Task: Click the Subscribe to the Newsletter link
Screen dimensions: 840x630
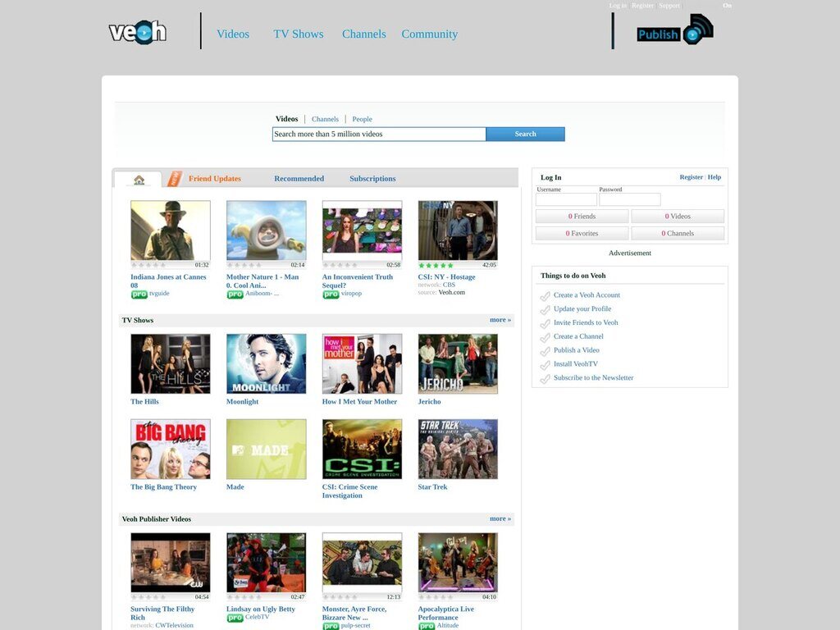Action: [x=593, y=377]
